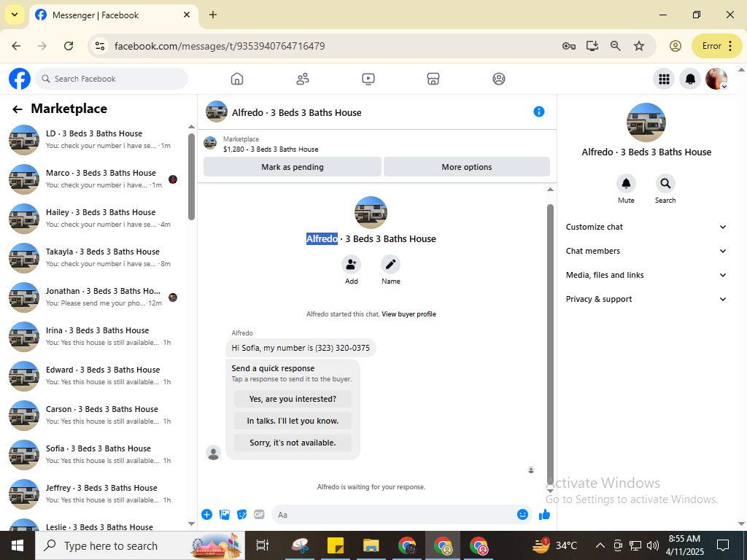Open File Explorer from the taskbar
This screenshot has width=747, height=560.
tap(371, 545)
